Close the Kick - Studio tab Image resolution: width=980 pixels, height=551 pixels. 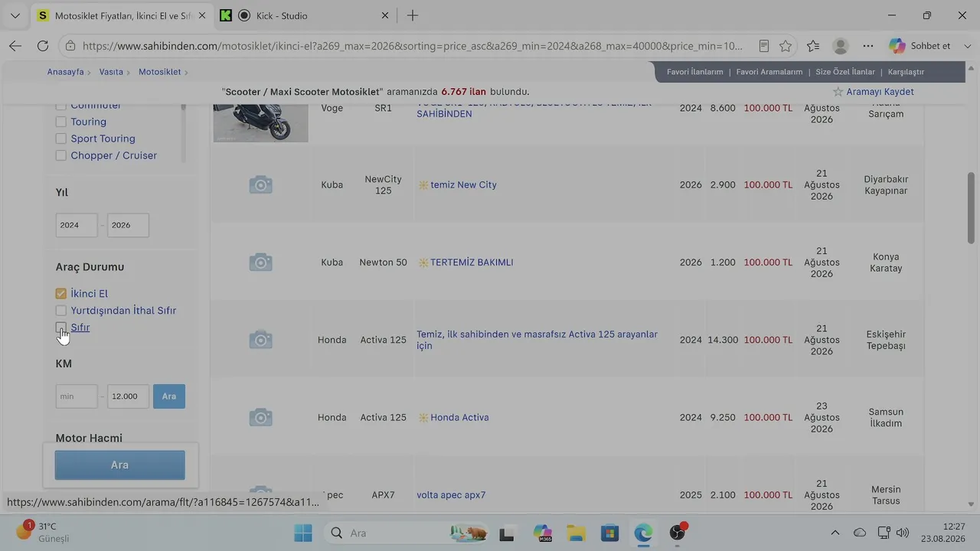(x=385, y=15)
